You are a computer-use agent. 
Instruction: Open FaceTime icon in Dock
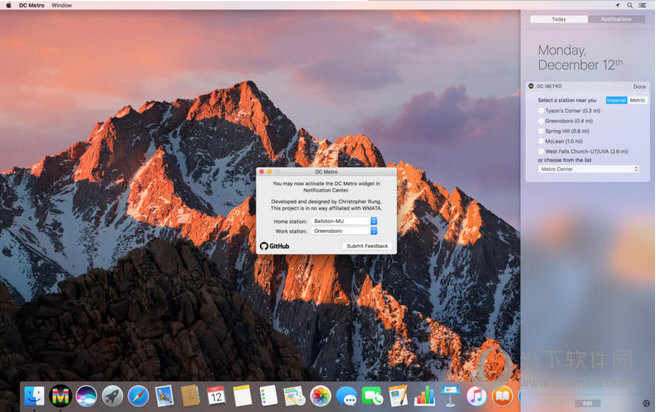tap(372, 396)
